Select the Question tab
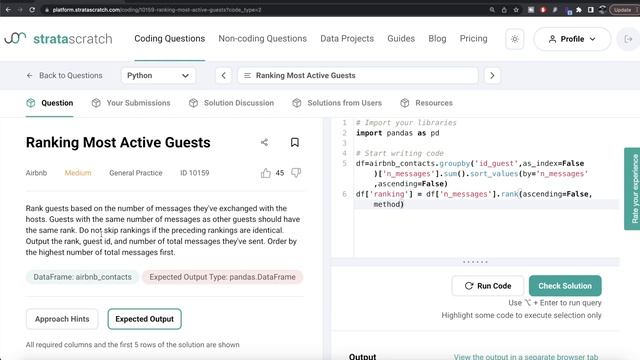Image resolution: width=640 pixels, height=360 pixels. (49, 103)
